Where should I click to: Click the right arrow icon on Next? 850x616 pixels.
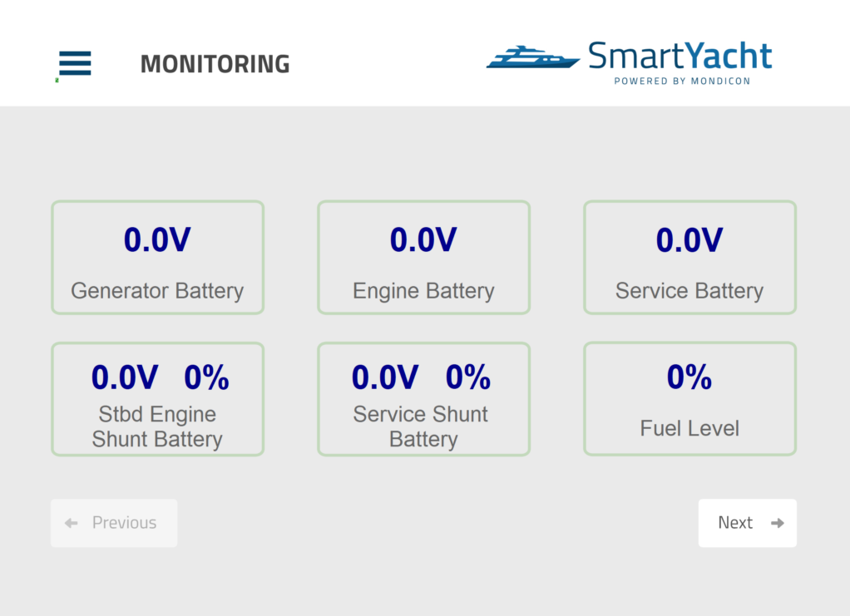pos(778,523)
